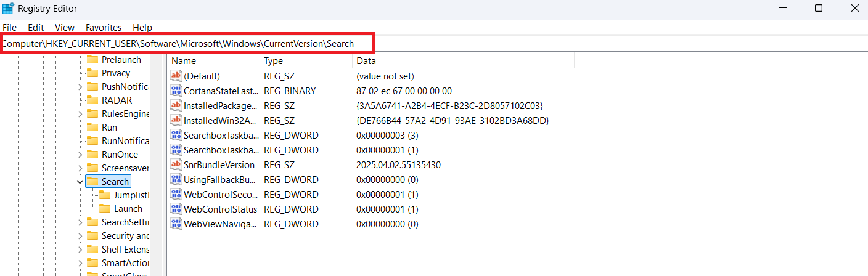
Task: Select the InstalledWin32A string value icon
Action: click(177, 120)
